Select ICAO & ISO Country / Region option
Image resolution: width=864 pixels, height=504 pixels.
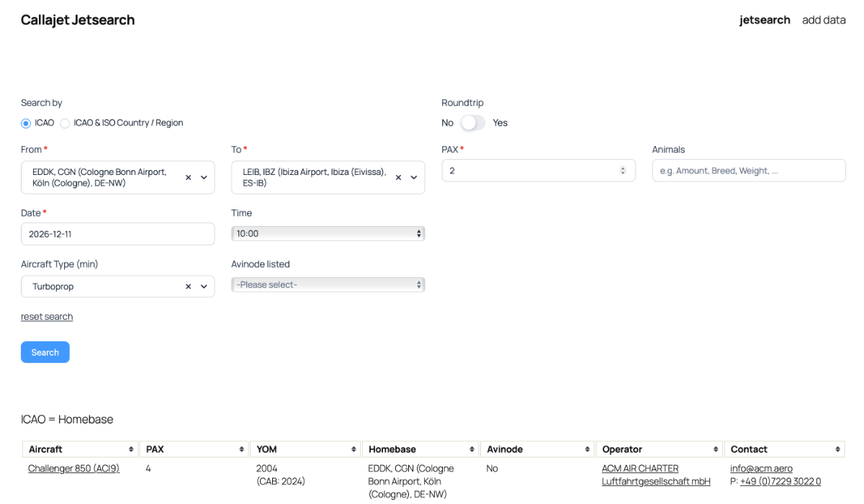(x=65, y=123)
